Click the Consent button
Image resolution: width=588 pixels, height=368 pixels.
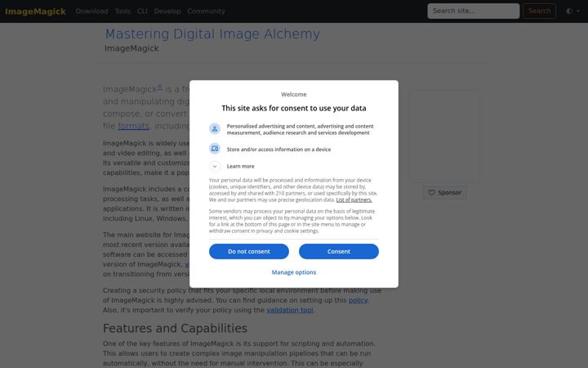pos(339,251)
